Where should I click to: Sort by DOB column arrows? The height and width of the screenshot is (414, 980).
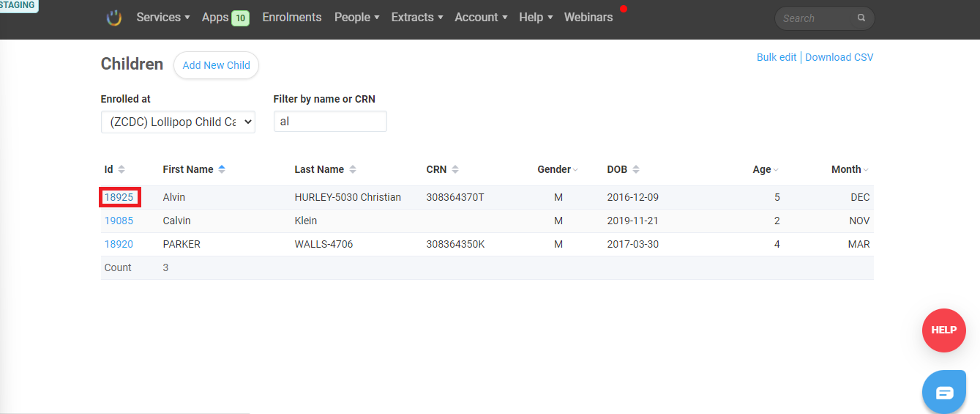(x=636, y=169)
